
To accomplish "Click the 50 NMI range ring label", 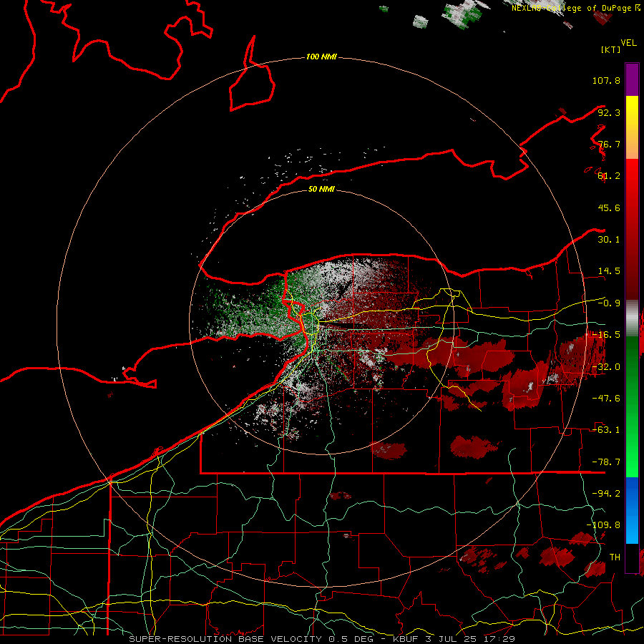I will (x=321, y=189).
